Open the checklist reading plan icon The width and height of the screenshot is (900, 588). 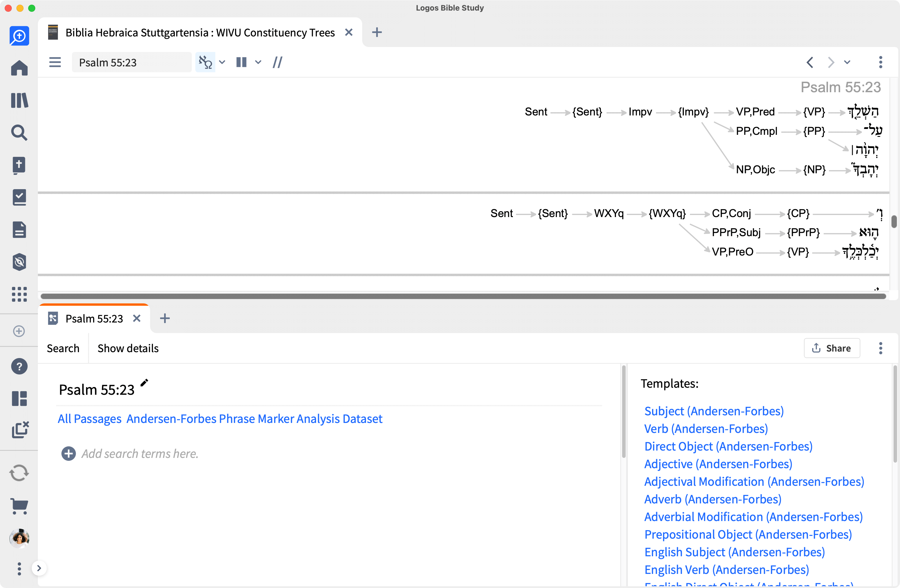[x=19, y=197]
